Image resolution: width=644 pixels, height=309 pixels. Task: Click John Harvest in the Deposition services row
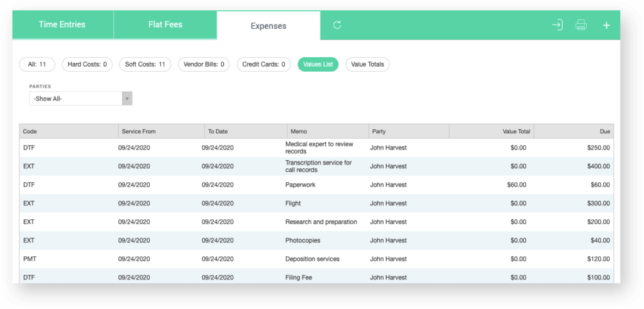pyautogui.click(x=388, y=259)
